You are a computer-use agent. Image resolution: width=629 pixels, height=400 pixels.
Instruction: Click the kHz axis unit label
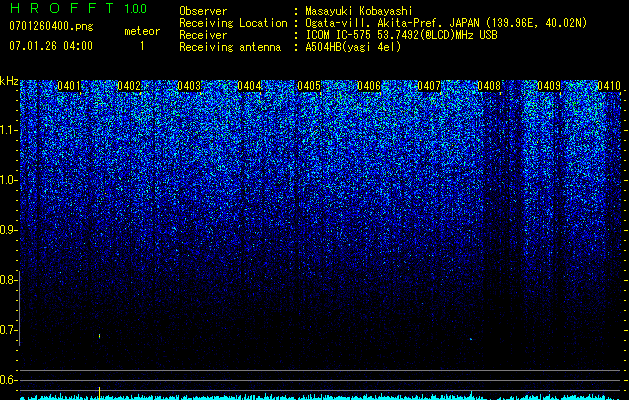(9, 81)
